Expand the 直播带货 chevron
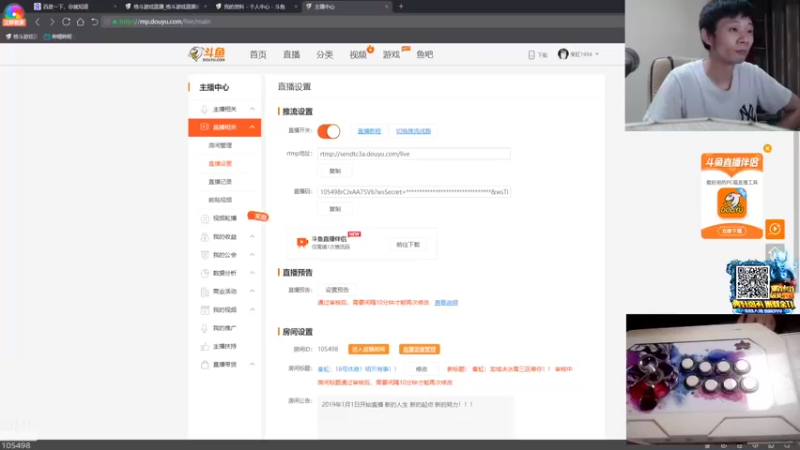 click(x=252, y=365)
